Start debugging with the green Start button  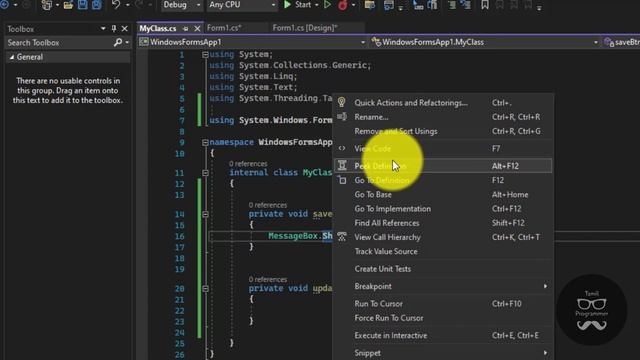point(298,5)
